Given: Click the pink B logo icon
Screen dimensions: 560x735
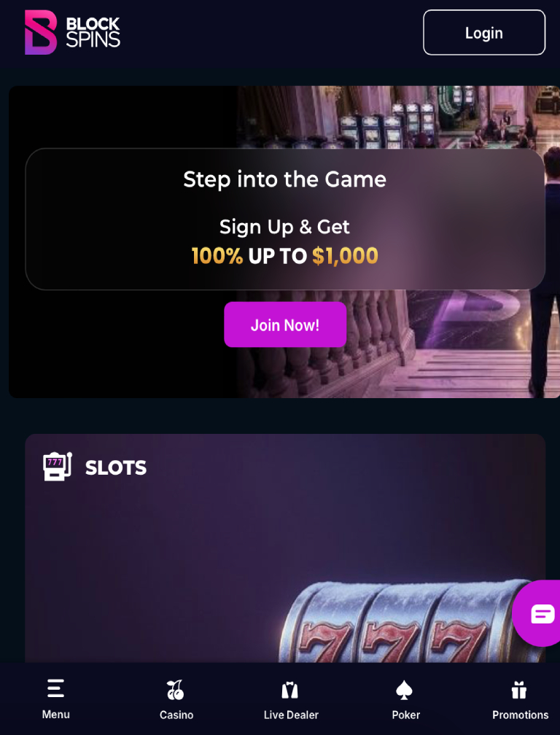Looking at the screenshot, I should tap(41, 32).
